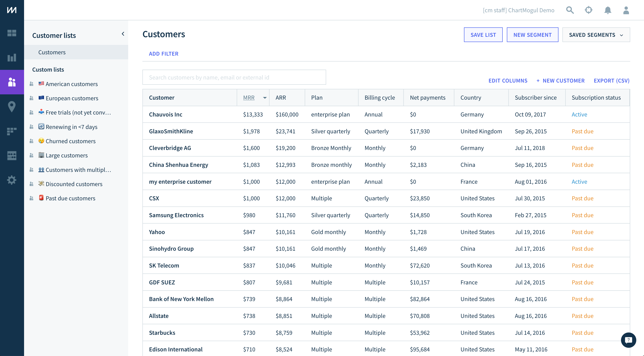
Task: Open the notifications bell icon
Action: point(607,10)
